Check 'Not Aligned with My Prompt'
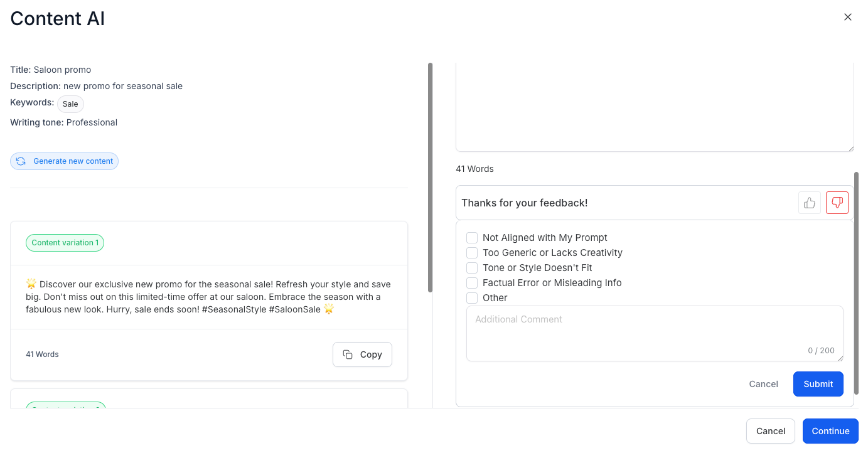Viewport: 868px width, 453px height. pos(472,238)
